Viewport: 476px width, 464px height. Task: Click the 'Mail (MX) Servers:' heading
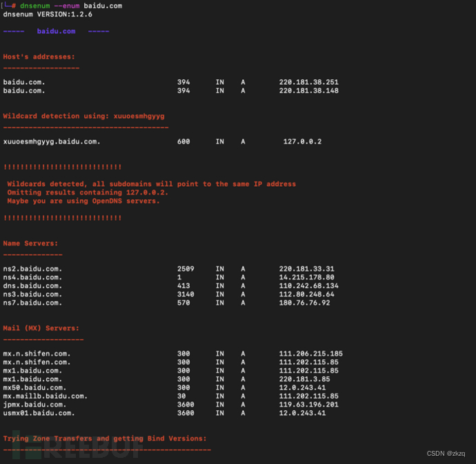point(41,328)
